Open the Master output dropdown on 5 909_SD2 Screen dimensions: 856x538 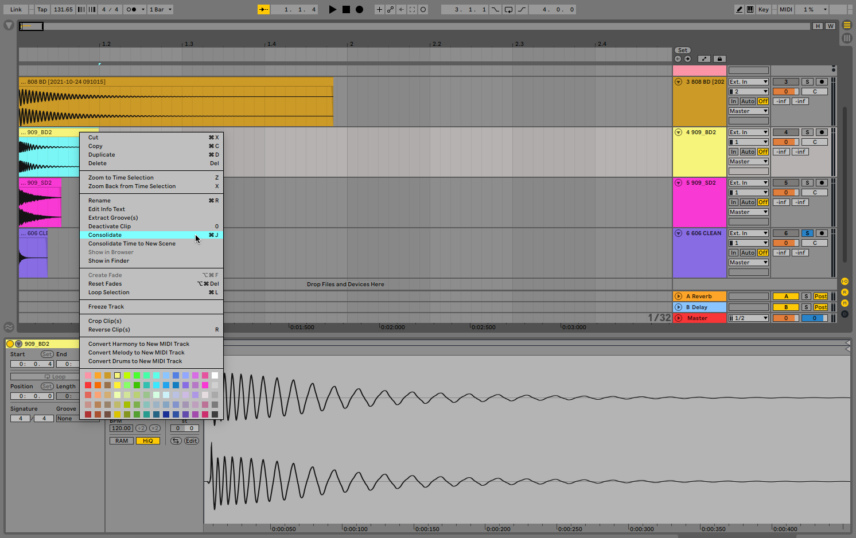(748, 212)
